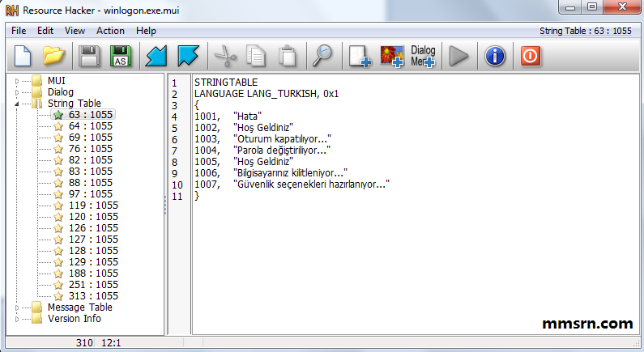Click the red power exit icon
The width and height of the screenshot is (644, 352).
click(531, 56)
